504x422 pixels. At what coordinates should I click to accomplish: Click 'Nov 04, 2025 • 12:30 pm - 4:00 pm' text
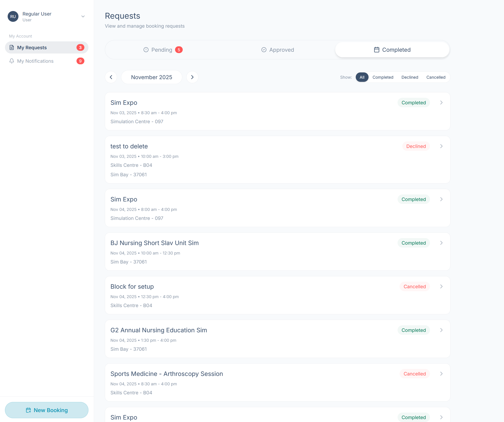pyautogui.click(x=144, y=297)
